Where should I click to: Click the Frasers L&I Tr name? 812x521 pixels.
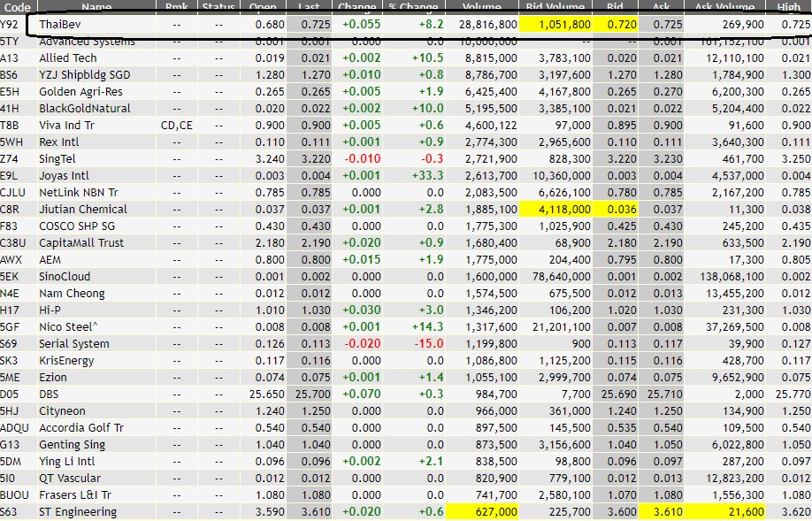75,495
